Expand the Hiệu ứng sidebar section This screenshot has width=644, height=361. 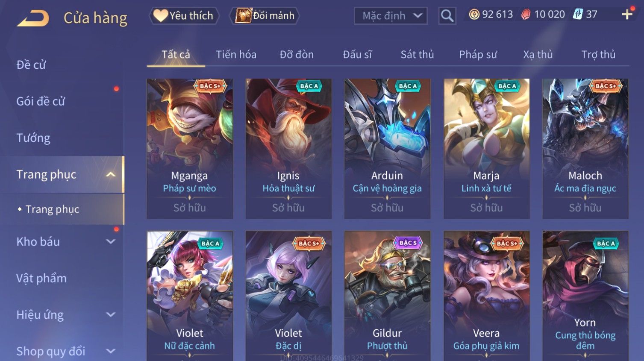[x=111, y=314]
